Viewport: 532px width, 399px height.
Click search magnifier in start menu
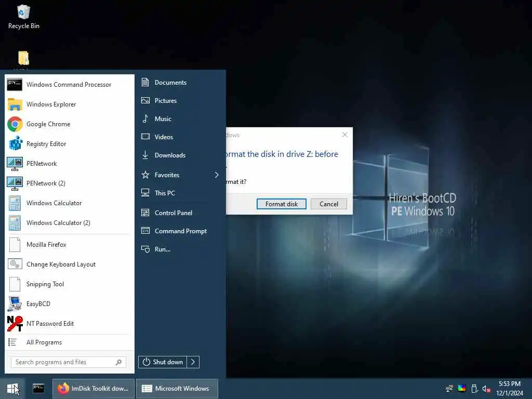click(x=118, y=362)
